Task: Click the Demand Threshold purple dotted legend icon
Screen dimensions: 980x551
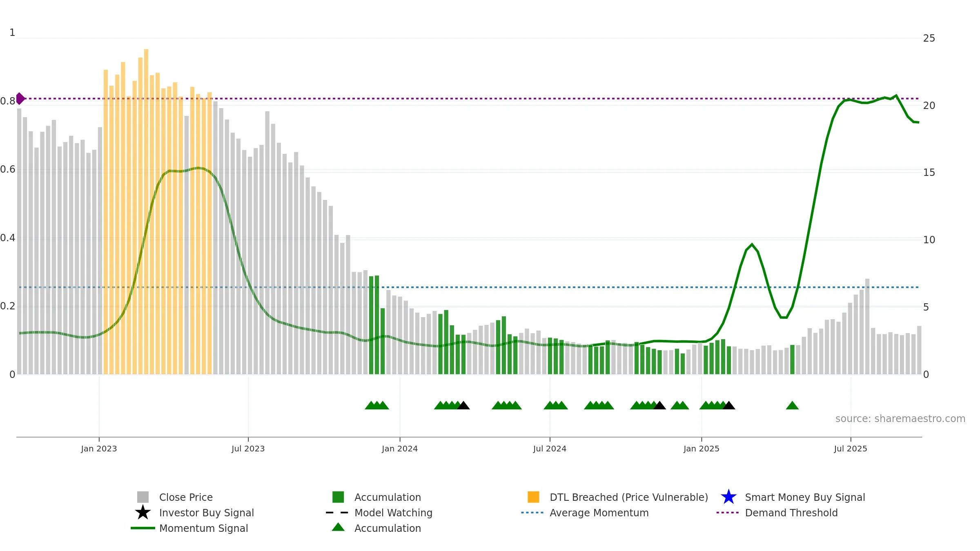Action: point(727,513)
